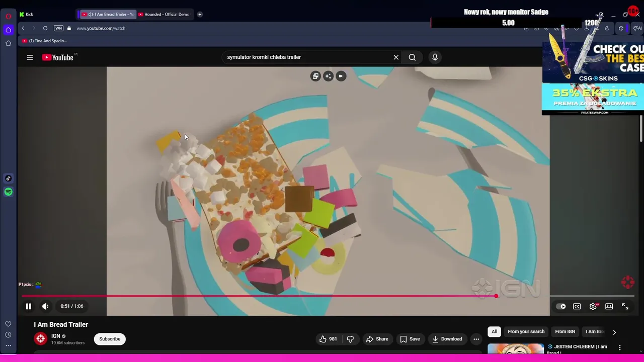Switch the player to theater mode
Screen dimensions: 644x362
point(609,306)
